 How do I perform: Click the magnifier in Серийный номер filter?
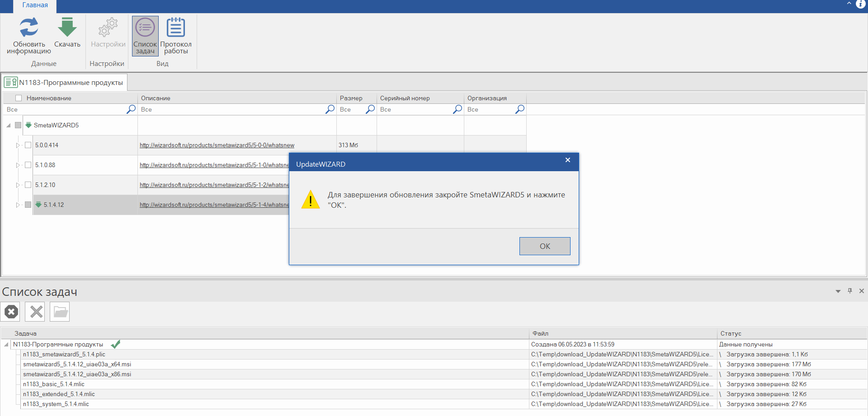[x=458, y=109]
